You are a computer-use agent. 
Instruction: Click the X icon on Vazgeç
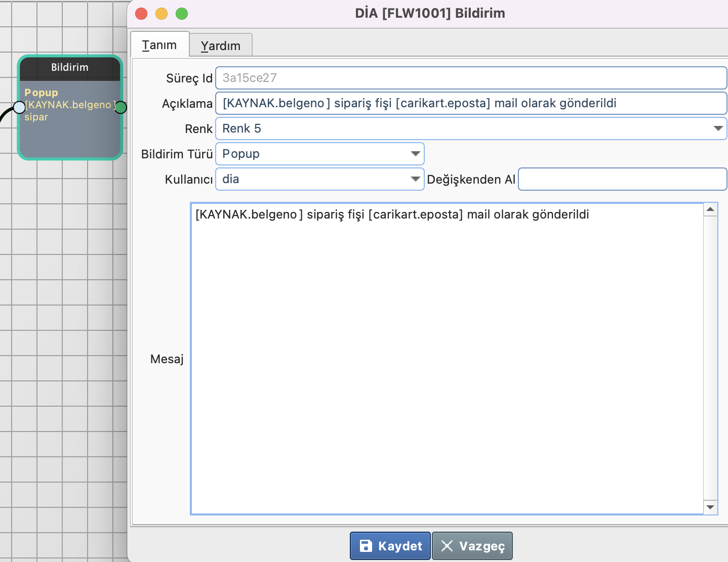tap(447, 546)
